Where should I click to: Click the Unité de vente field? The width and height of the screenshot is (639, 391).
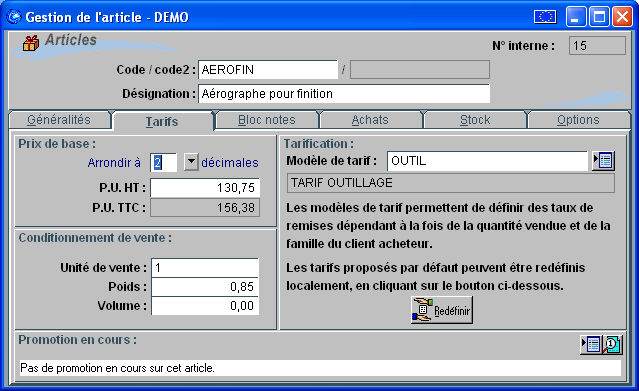click(205, 267)
